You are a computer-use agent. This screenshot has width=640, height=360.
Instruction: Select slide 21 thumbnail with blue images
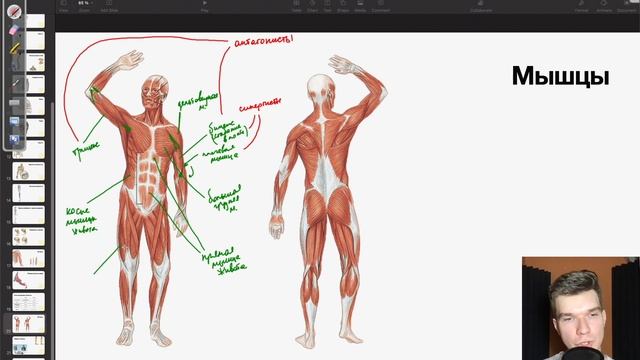coord(28,346)
